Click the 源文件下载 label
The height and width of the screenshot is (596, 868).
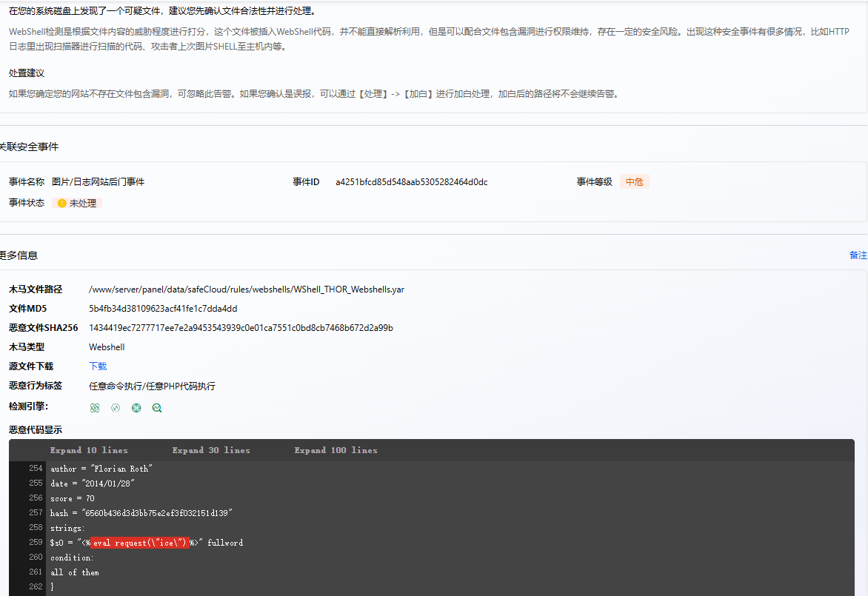tap(31, 366)
